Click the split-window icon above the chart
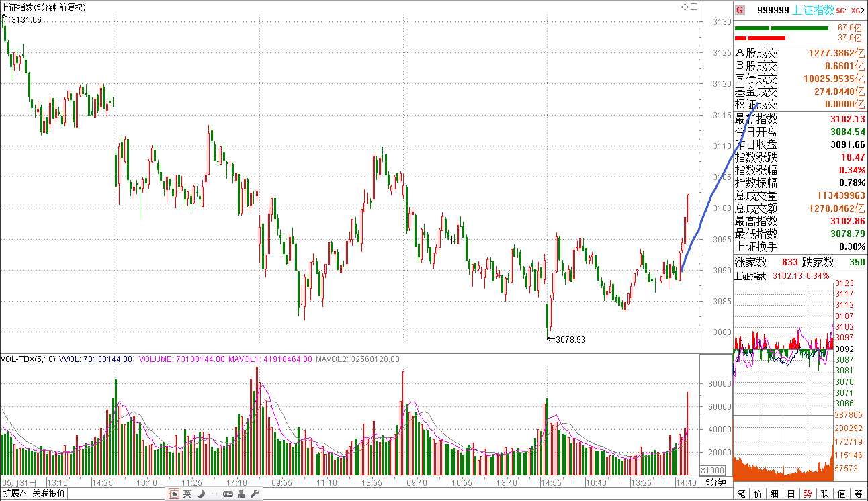The height and width of the screenshot is (501, 868). (x=693, y=7)
